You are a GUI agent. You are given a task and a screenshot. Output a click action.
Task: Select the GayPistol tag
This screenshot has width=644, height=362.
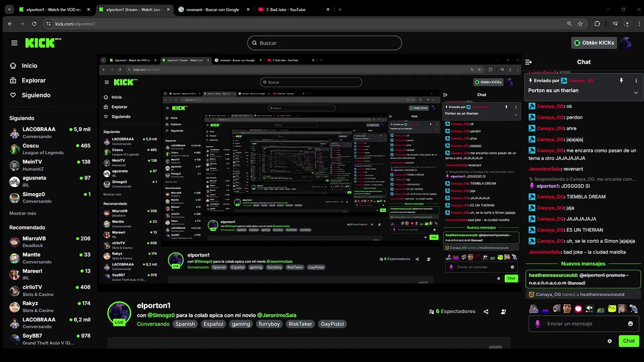pyautogui.click(x=333, y=324)
